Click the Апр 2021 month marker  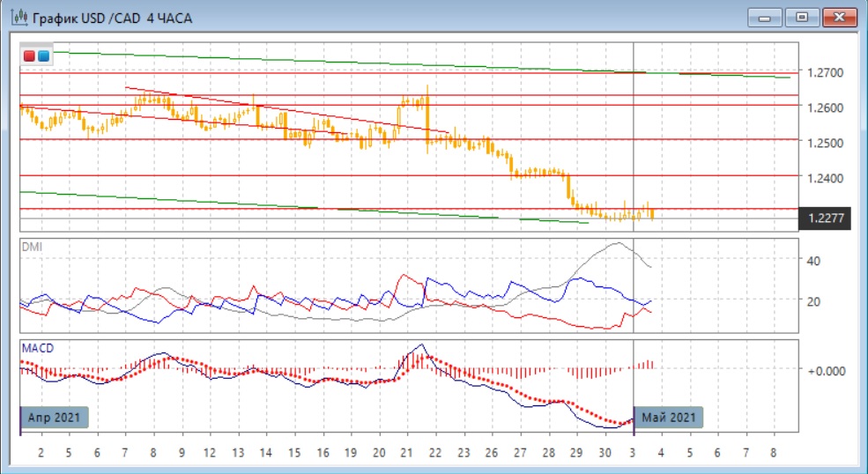(x=55, y=417)
